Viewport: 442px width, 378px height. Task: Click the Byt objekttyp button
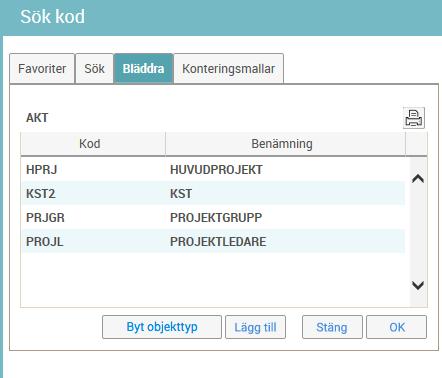tap(162, 327)
